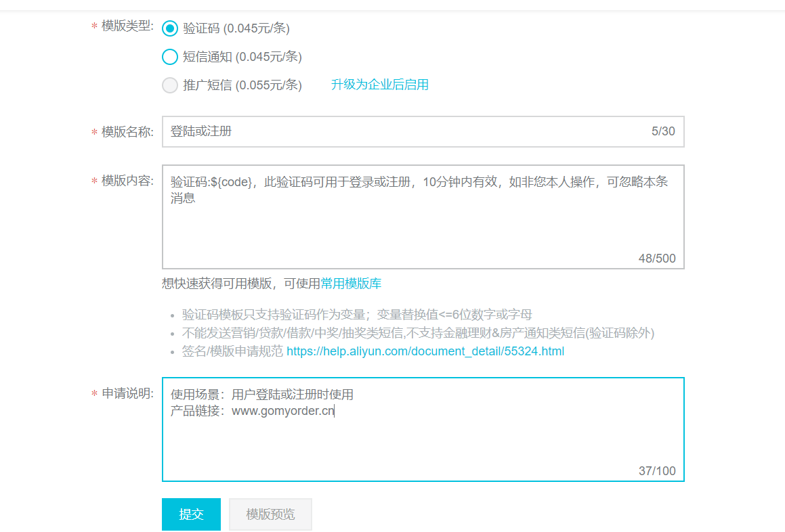Click the 模版名称 field label

click(x=127, y=132)
